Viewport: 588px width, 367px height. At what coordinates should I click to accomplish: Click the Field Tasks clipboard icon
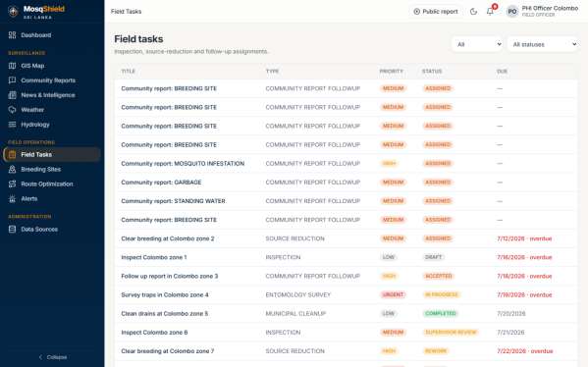pyautogui.click(x=13, y=154)
